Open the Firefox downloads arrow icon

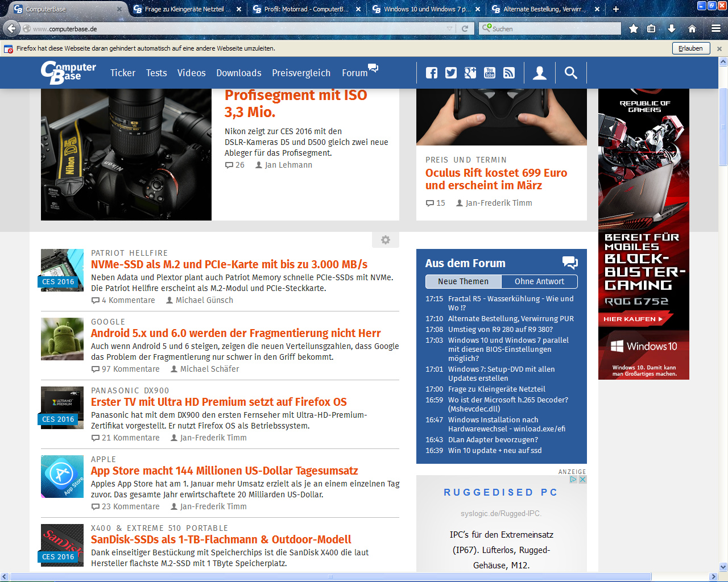click(x=672, y=28)
